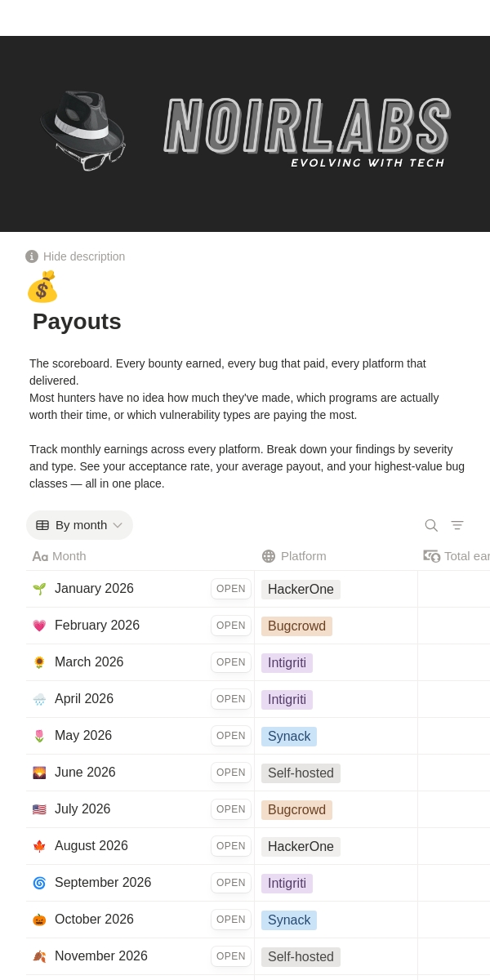Click the money bag page icon
Viewport: 490px width, 980px height.
[x=42, y=287]
